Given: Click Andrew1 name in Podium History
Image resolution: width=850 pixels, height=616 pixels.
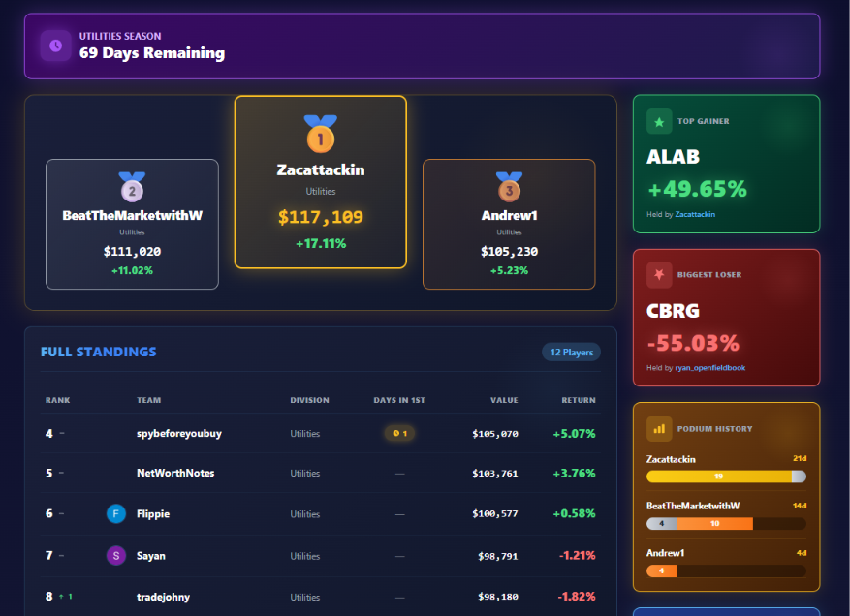Looking at the screenshot, I should [x=665, y=553].
